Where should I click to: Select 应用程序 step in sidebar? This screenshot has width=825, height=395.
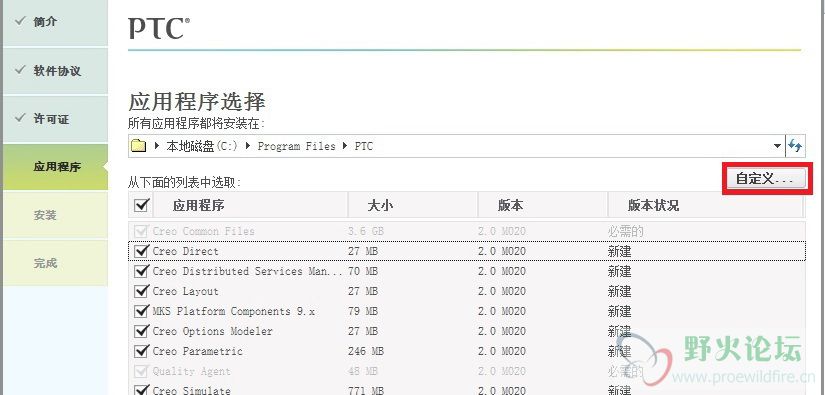[55, 167]
